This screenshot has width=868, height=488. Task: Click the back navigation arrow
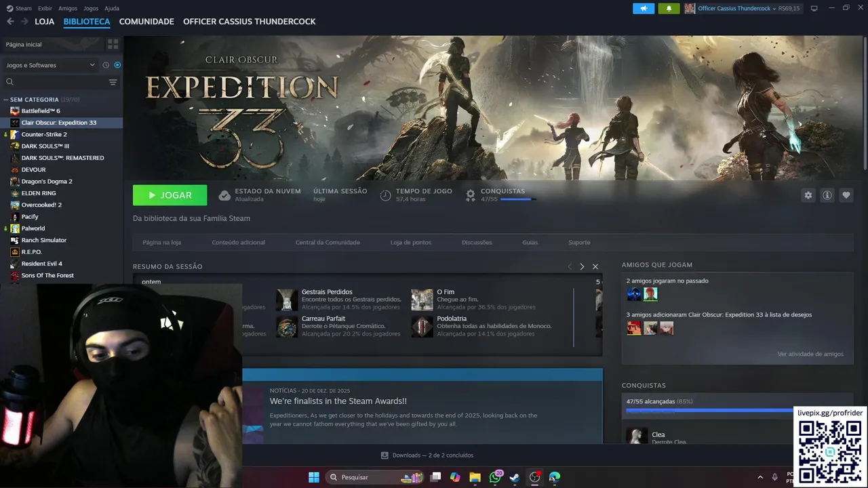(10, 22)
